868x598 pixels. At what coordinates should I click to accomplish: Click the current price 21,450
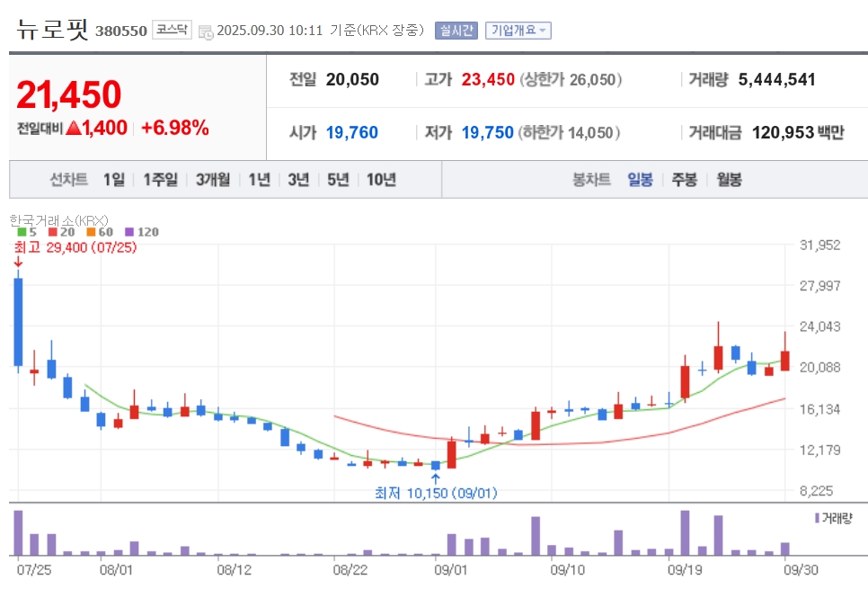click(68, 94)
